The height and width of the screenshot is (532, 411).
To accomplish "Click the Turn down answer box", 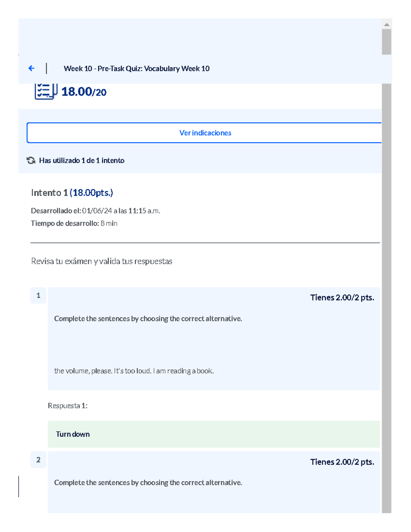I will click(x=214, y=434).
